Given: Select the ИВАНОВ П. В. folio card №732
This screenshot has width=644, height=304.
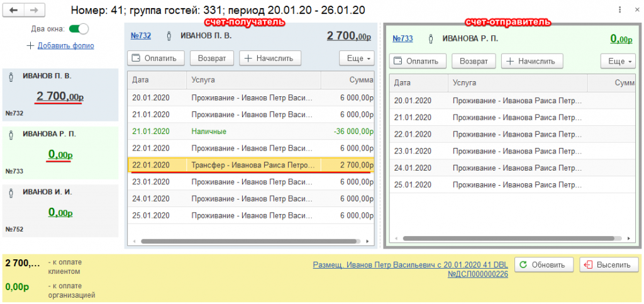Looking at the screenshot, I should coord(60,95).
